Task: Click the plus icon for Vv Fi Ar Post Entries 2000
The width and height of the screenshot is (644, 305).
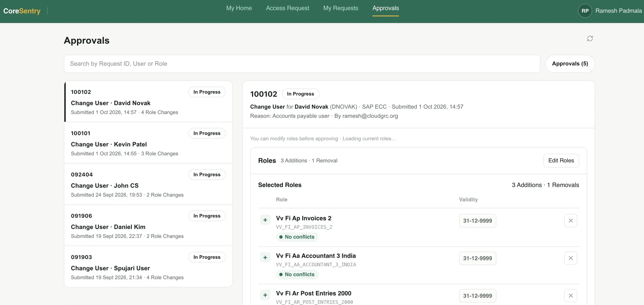Action: tap(265, 295)
